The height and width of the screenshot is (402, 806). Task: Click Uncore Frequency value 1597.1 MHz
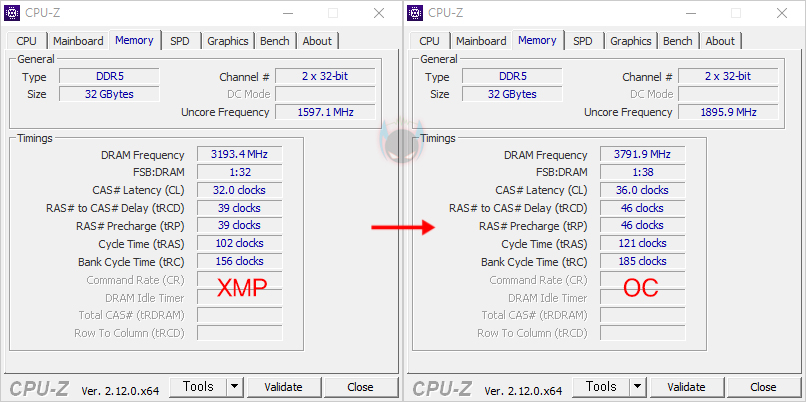pos(325,112)
